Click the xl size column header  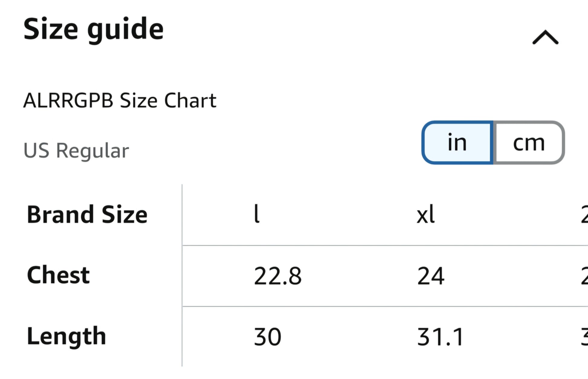pyautogui.click(x=426, y=214)
